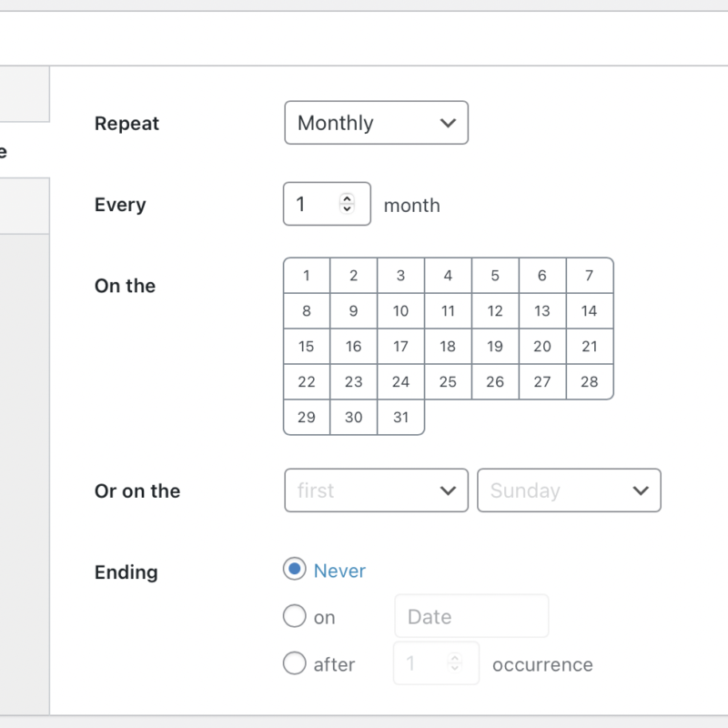Select day 22 in the monthly grid
Viewport: 728px width, 728px height.
(306, 381)
